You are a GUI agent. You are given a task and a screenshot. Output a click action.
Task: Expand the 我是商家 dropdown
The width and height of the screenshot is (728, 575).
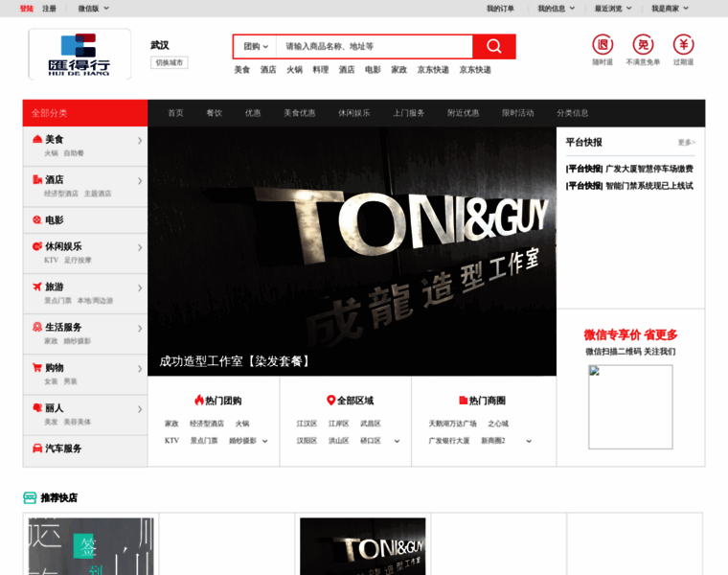[x=670, y=9]
